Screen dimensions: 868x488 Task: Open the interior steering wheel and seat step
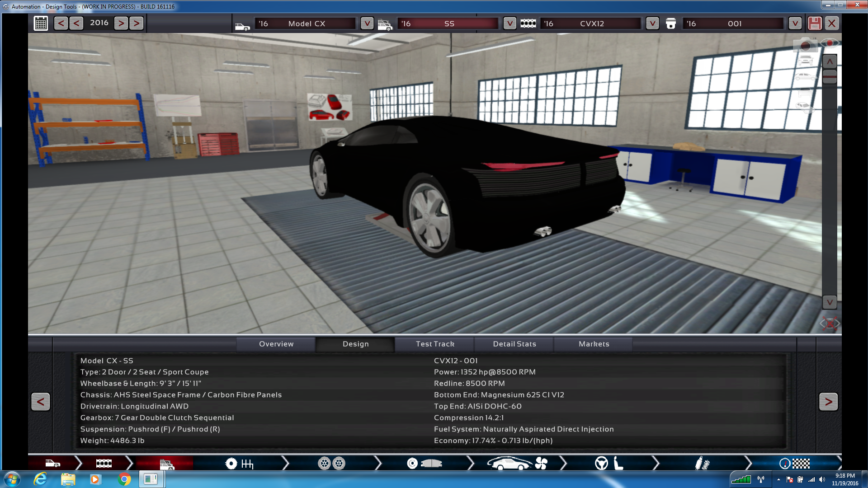(x=609, y=463)
